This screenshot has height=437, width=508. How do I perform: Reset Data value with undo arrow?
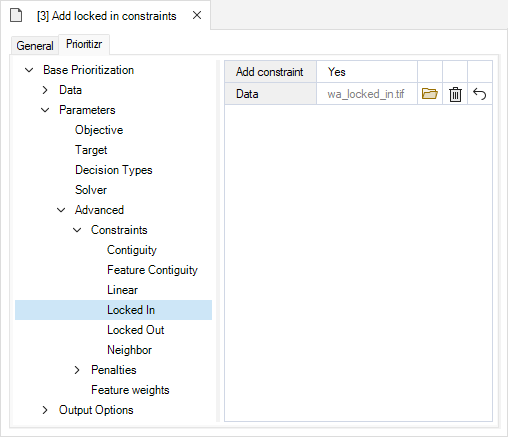click(x=480, y=94)
